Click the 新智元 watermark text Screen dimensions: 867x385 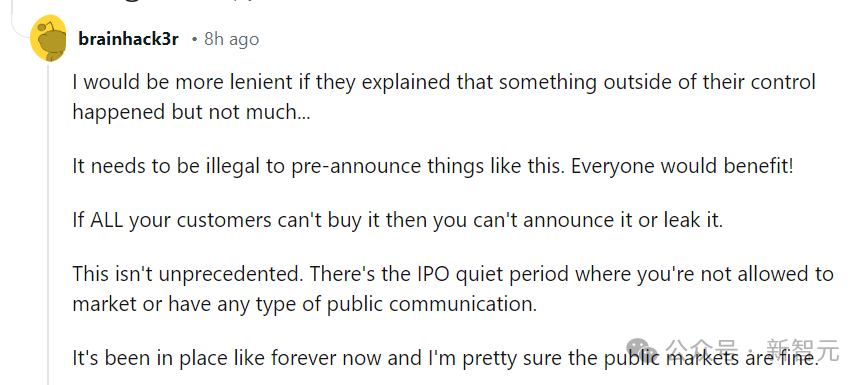coord(803,351)
